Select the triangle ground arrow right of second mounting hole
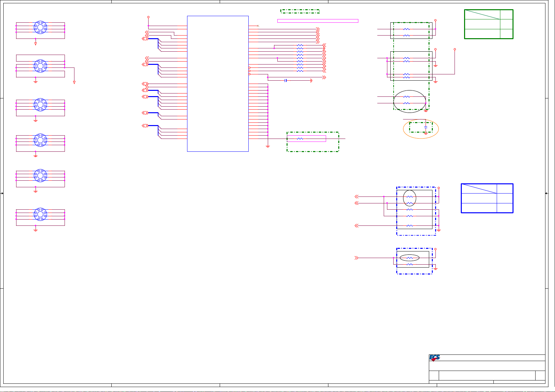555x392 pixels. pyautogui.click(x=74, y=82)
